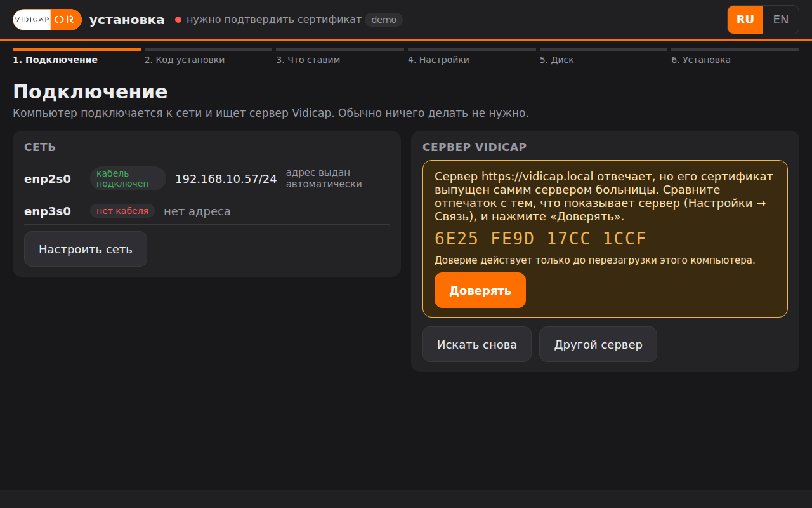The height and width of the screenshot is (508, 812).
Task: Click the установка header title
Action: (x=127, y=20)
